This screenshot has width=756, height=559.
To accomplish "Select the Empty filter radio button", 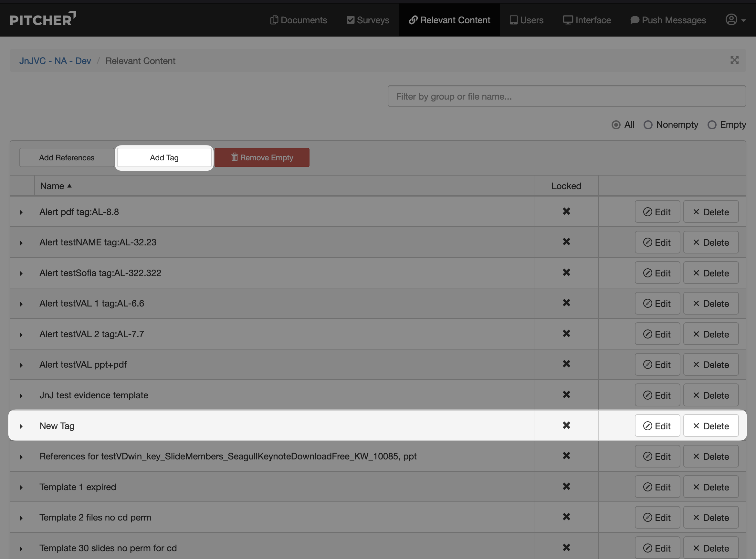I will (x=712, y=125).
